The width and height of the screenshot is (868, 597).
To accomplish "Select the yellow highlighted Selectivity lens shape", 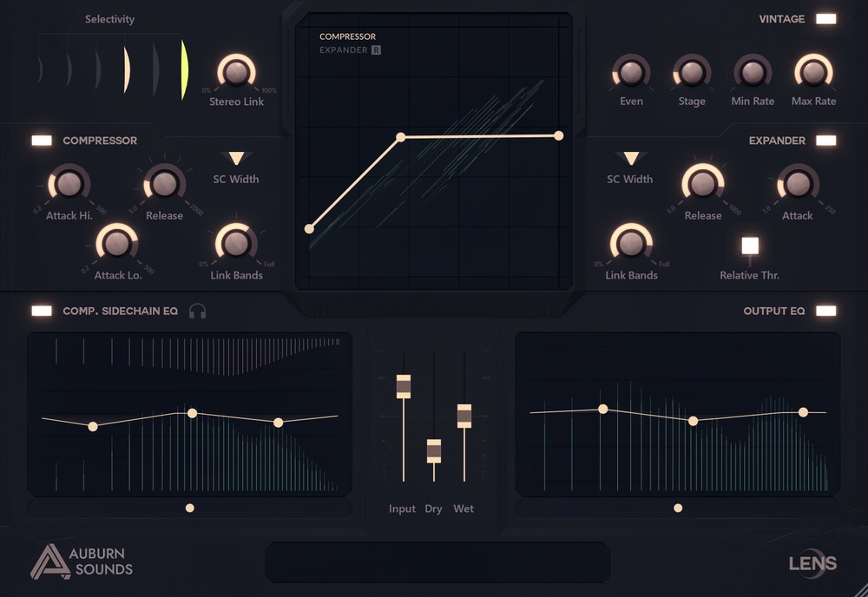I will [x=184, y=69].
